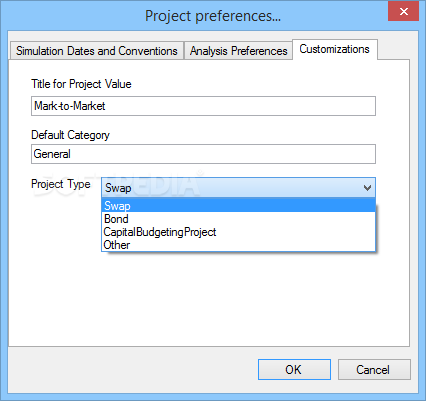The image size is (426, 401).
Task: Select Bond from the Project Type list
Action: click(x=238, y=219)
